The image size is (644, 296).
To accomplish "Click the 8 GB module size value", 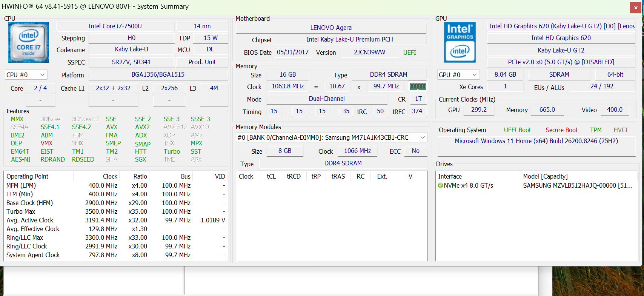I will [x=285, y=151].
